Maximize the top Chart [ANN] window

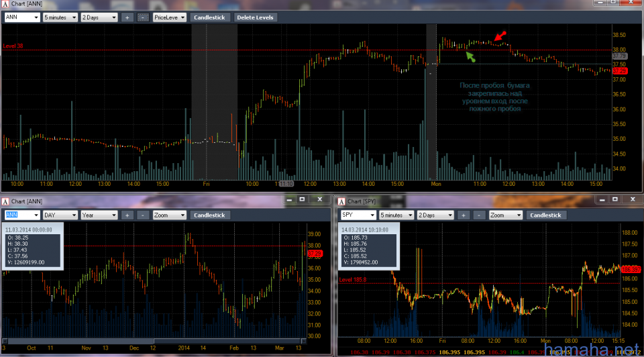613,3
